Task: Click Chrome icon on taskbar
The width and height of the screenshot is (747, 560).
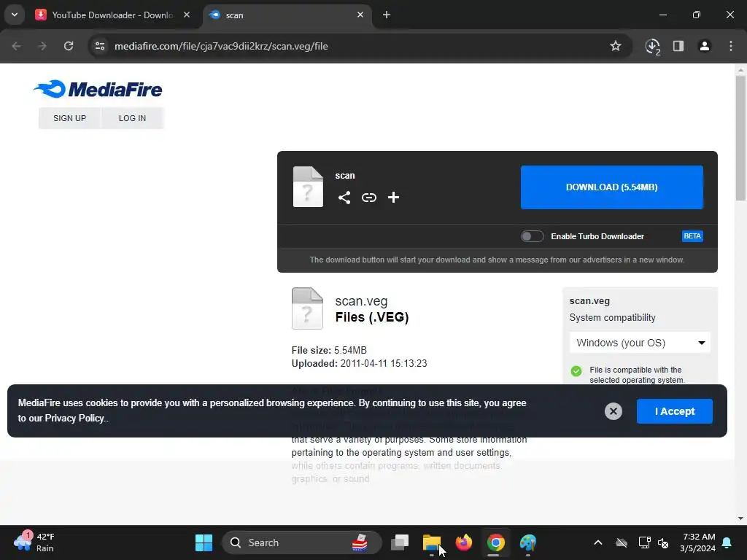Action: pos(495,542)
